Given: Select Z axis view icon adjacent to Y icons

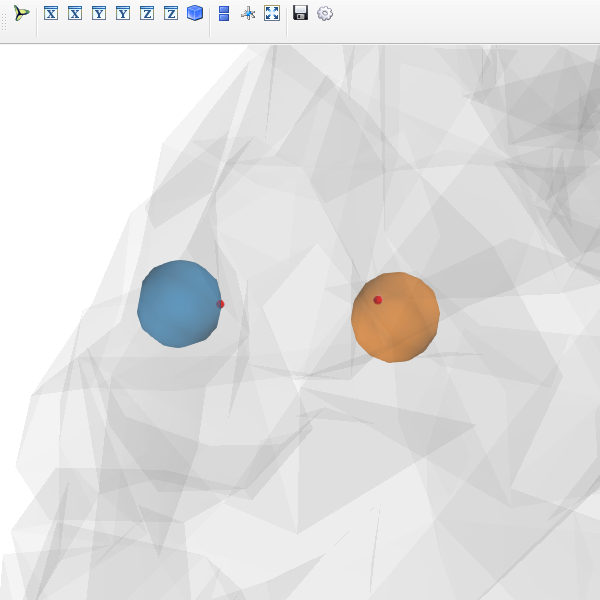Looking at the screenshot, I should [147, 13].
